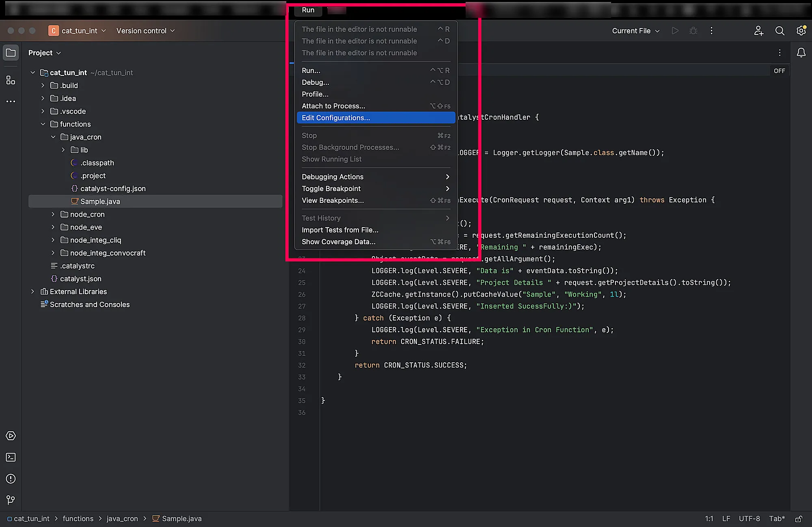Open the Code With Me add-user icon
812x527 pixels.
[x=758, y=31]
